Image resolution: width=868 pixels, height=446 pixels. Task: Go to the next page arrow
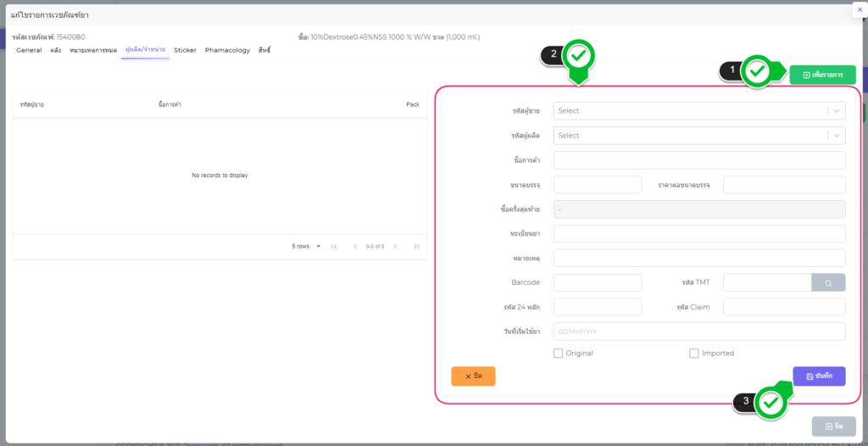point(396,247)
